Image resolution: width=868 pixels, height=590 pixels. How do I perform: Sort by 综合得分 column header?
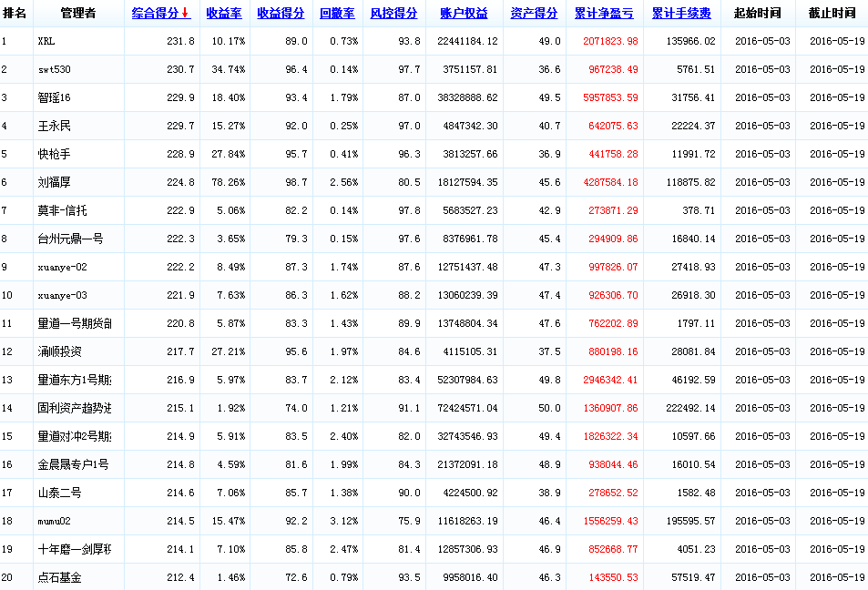click(x=156, y=14)
